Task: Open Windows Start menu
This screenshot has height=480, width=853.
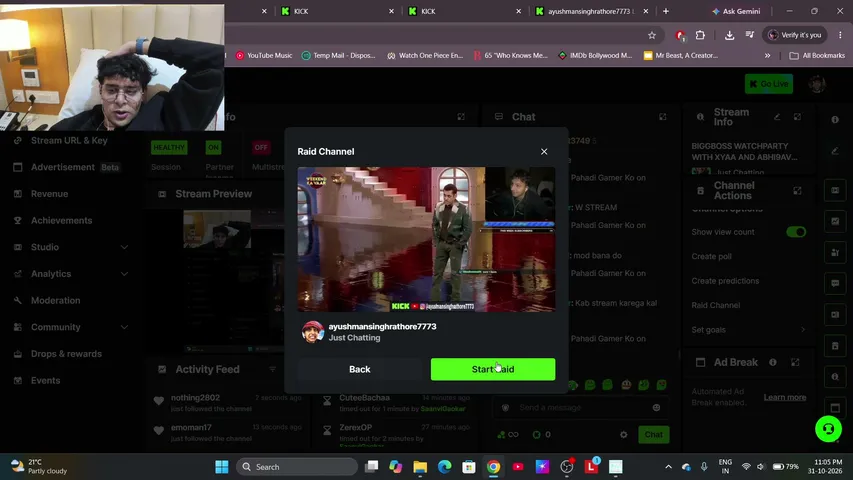Action: pyautogui.click(x=222, y=467)
